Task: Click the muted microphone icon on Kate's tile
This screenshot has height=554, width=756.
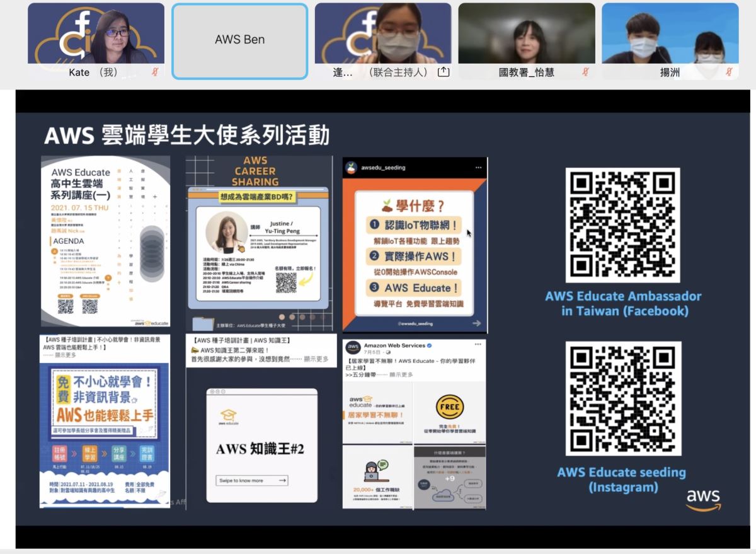Action: coord(155,72)
